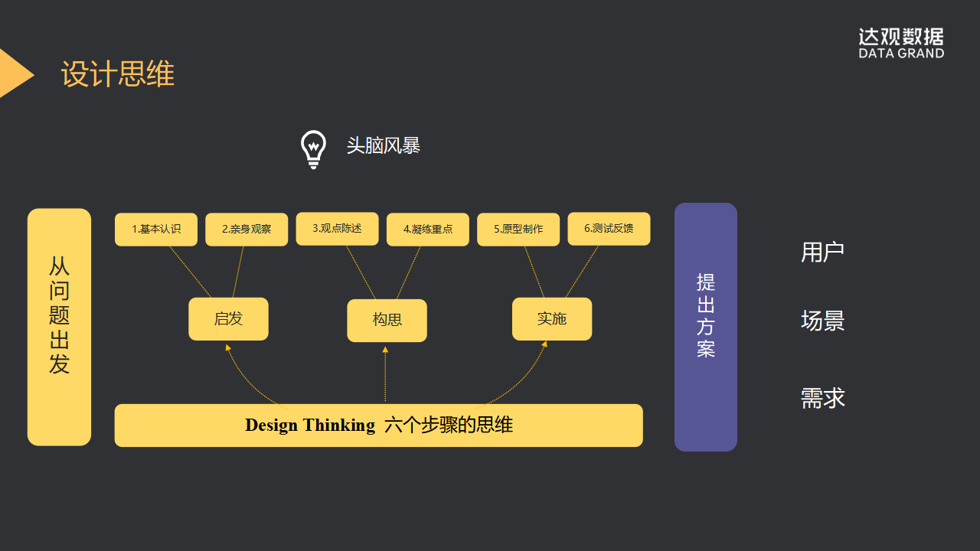Click the 场景 text label
The width and height of the screenshot is (980, 551).
(823, 321)
